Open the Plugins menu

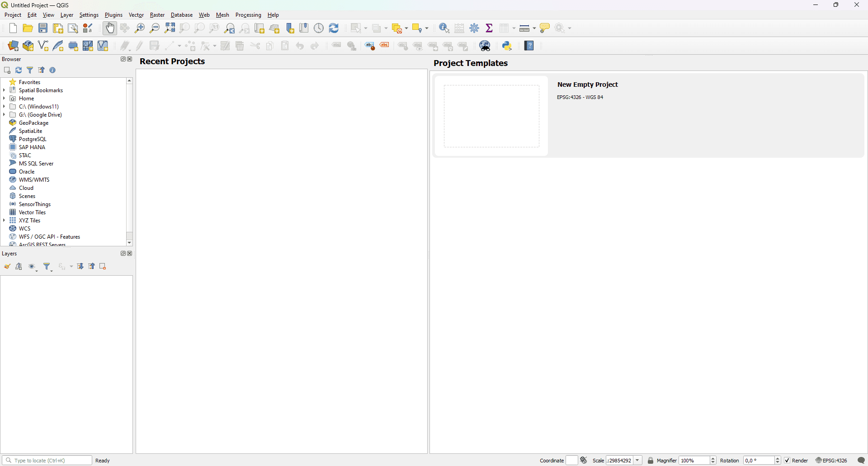point(113,15)
